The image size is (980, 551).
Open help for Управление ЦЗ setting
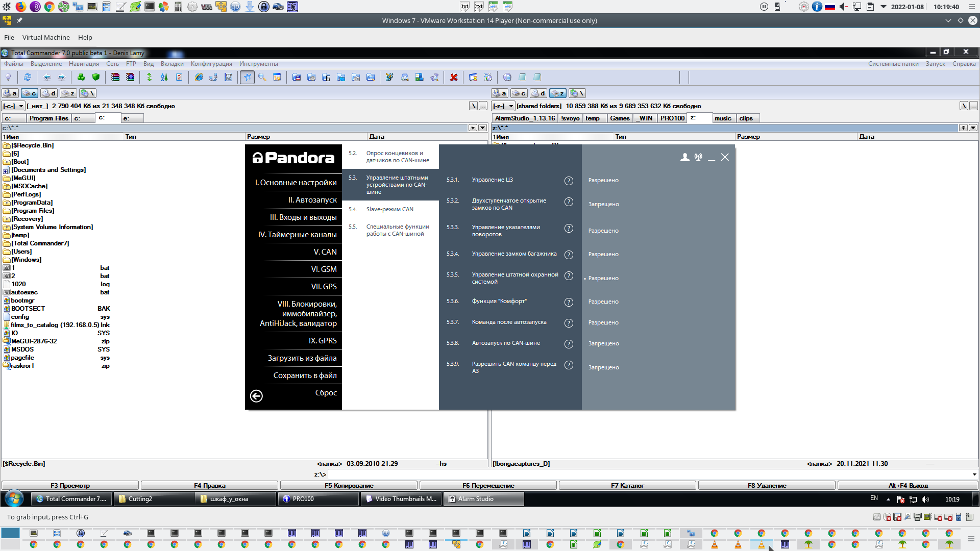(x=569, y=181)
